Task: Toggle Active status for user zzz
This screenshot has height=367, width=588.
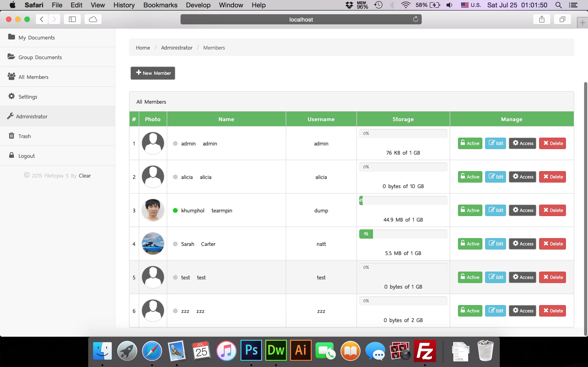Action: tap(470, 311)
